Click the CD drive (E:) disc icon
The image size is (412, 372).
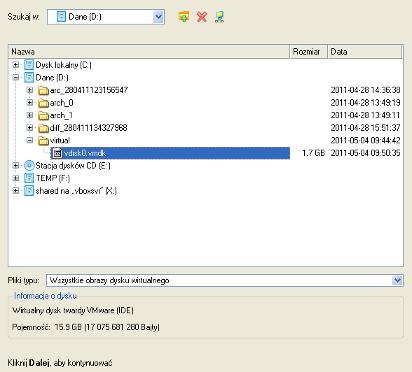(29, 165)
